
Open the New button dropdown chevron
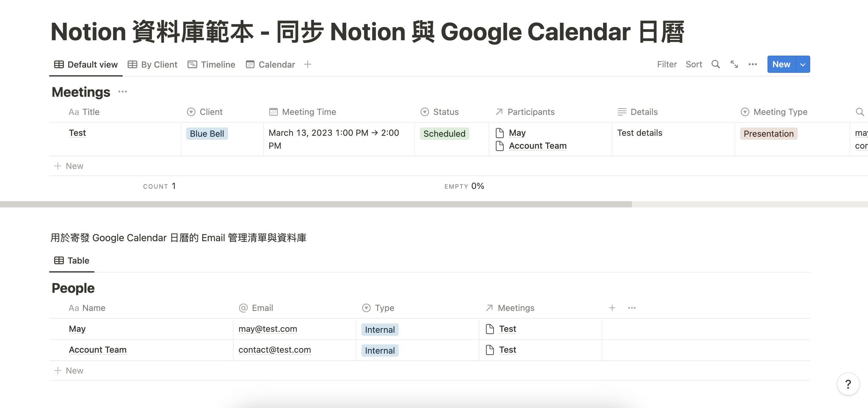[x=803, y=64]
